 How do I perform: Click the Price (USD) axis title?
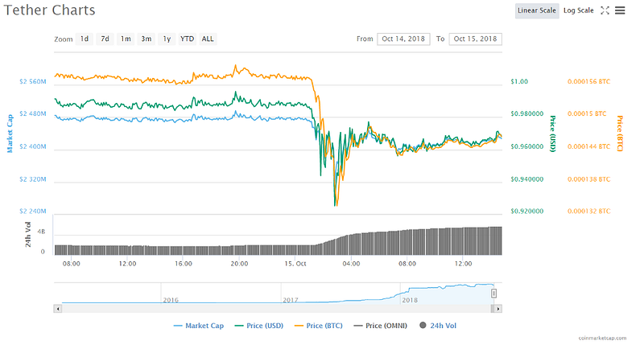[x=553, y=133]
